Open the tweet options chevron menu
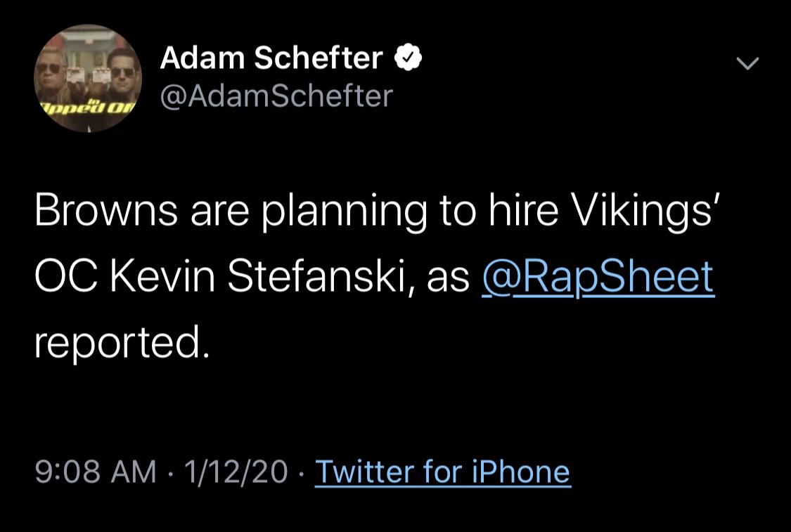 [747, 64]
